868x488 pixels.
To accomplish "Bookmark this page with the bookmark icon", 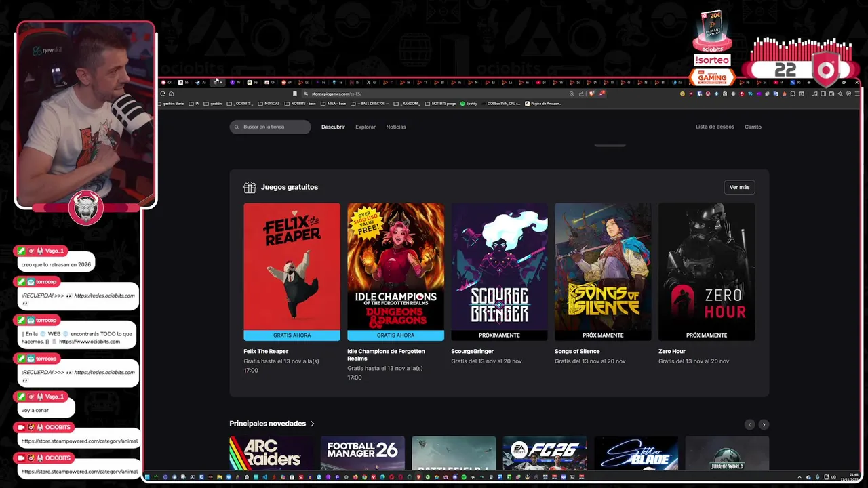I will click(x=295, y=94).
